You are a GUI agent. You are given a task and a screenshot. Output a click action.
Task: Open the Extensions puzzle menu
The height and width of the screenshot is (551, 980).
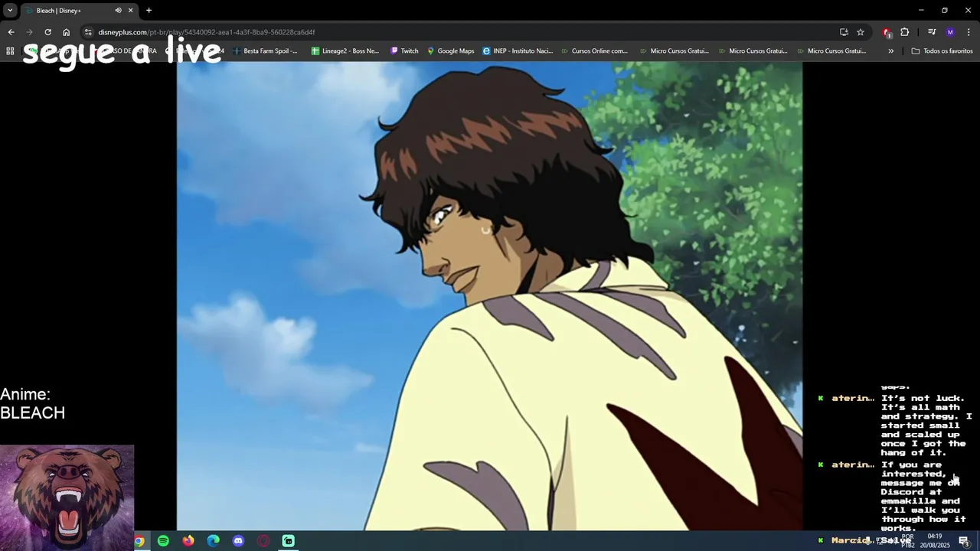(905, 32)
